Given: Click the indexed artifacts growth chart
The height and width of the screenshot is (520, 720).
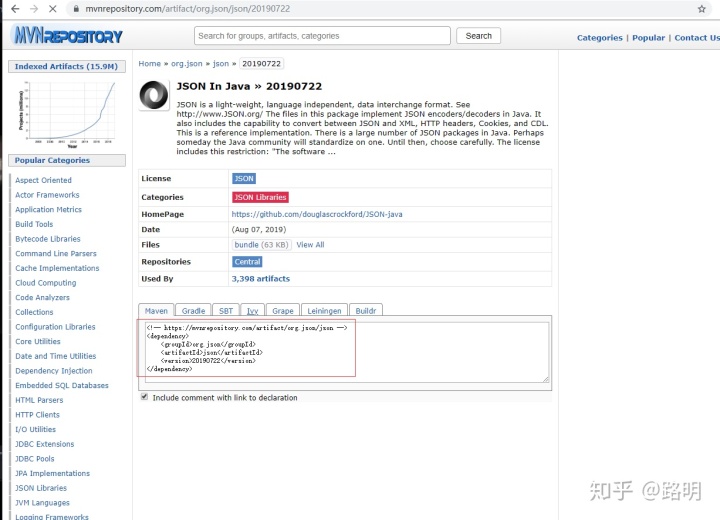Looking at the screenshot, I should tap(67, 113).
